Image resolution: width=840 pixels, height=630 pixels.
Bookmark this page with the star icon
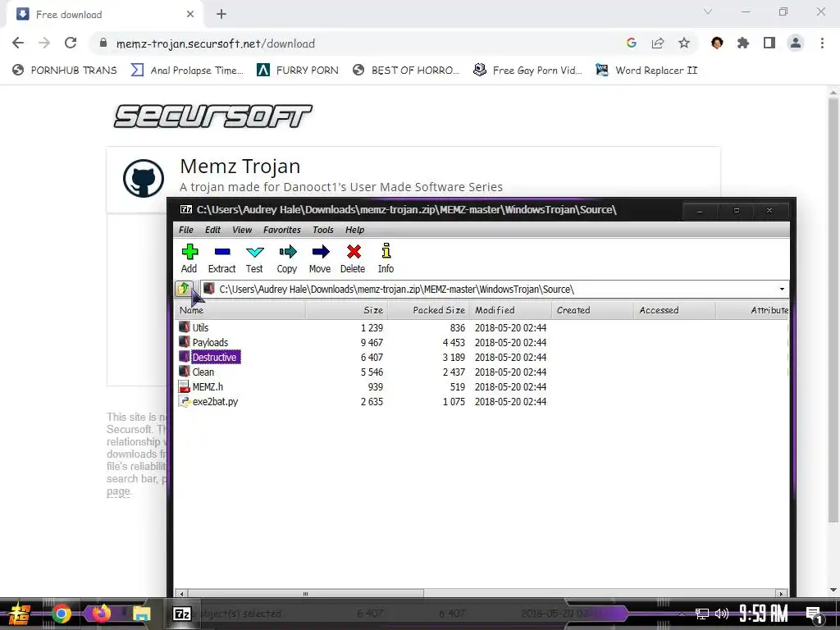684,43
